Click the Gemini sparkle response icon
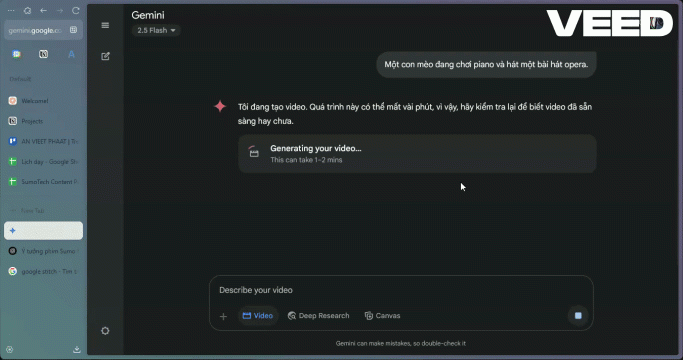This screenshot has height=360, width=683. (220, 106)
